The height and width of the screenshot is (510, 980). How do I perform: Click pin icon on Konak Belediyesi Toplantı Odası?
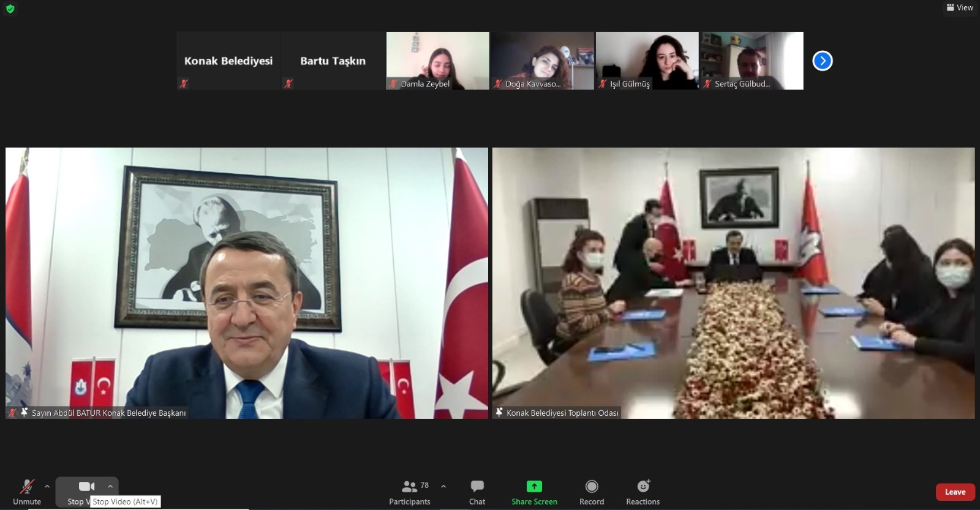[499, 413]
